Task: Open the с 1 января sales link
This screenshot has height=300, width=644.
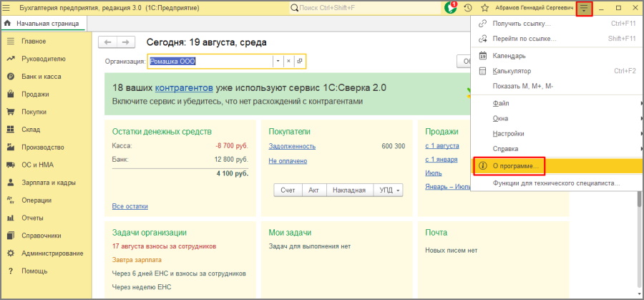Action: [x=441, y=160]
